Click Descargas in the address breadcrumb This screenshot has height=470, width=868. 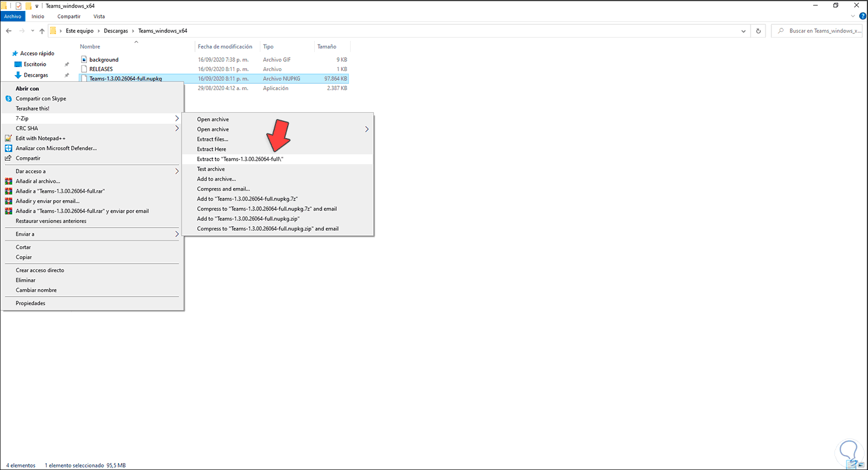[116, 31]
